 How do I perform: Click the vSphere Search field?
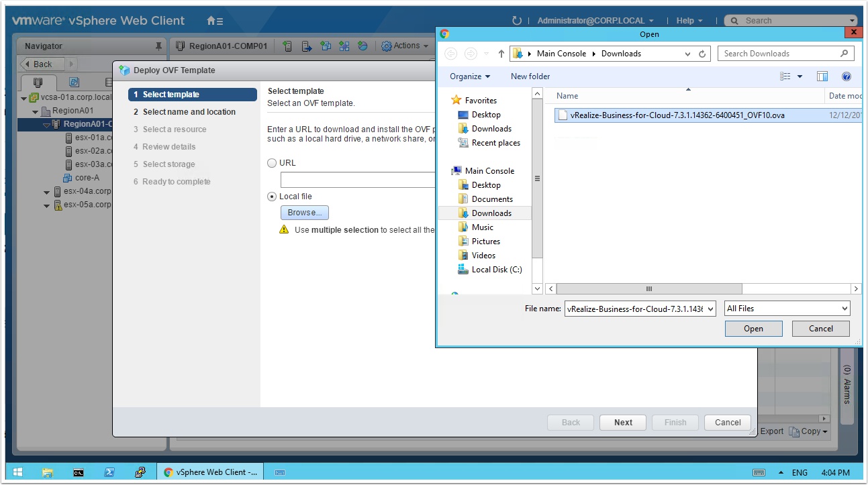coord(791,21)
